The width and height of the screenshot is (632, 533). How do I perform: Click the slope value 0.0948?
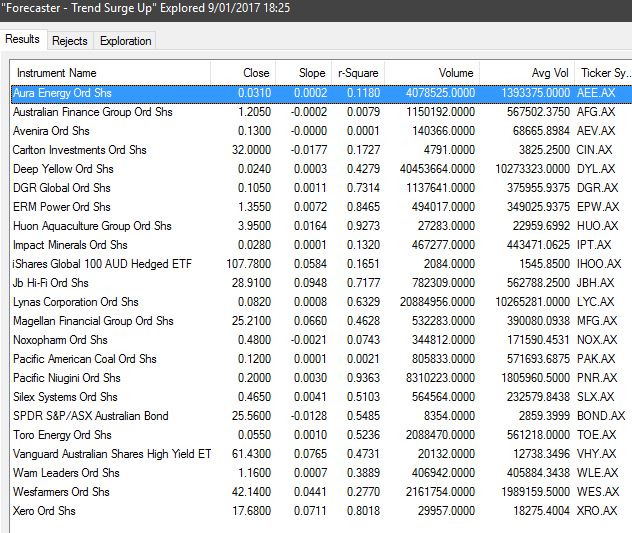[310, 283]
